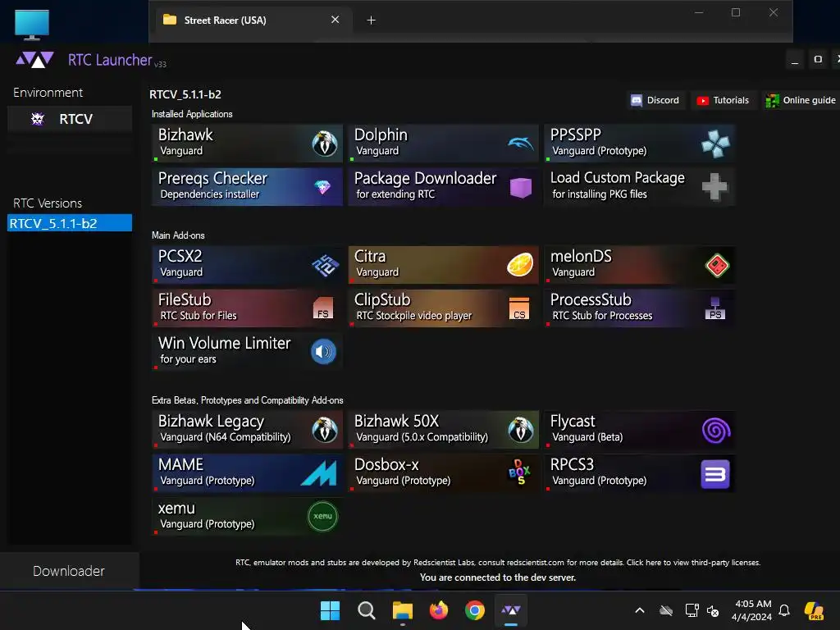840x630 pixels.
Task: Click the FileStub title text
Action: pyautogui.click(x=185, y=299)
